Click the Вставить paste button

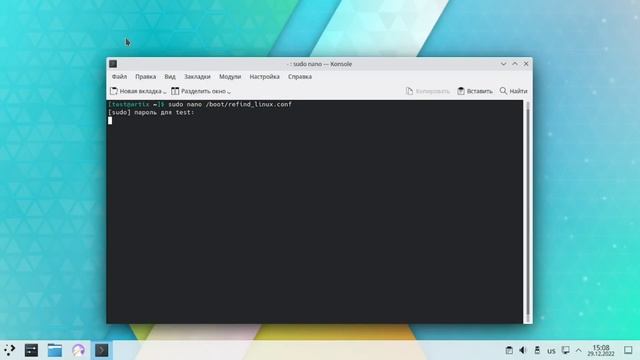point(475,91)
